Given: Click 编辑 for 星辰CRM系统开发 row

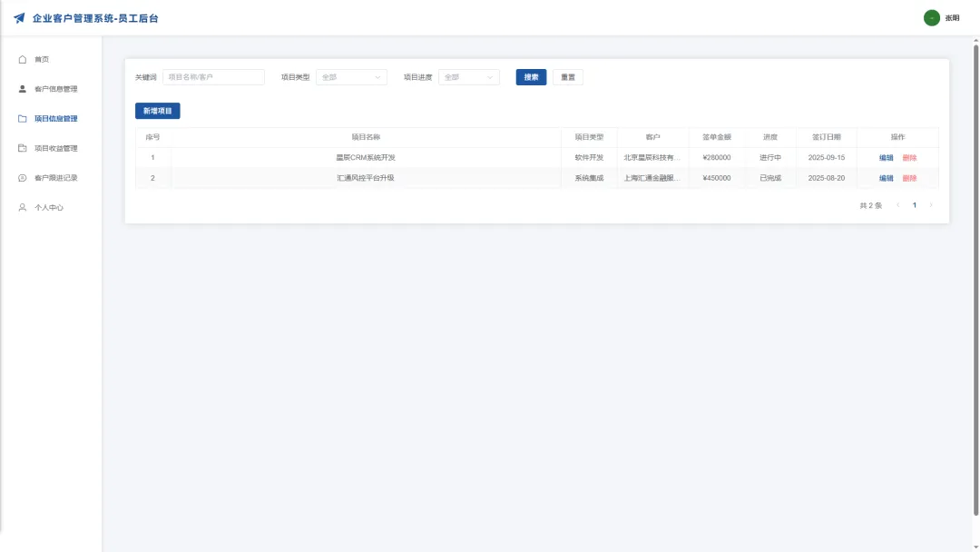Looking at the screenshot, I should pyautogui.click(x=886, y=158).
